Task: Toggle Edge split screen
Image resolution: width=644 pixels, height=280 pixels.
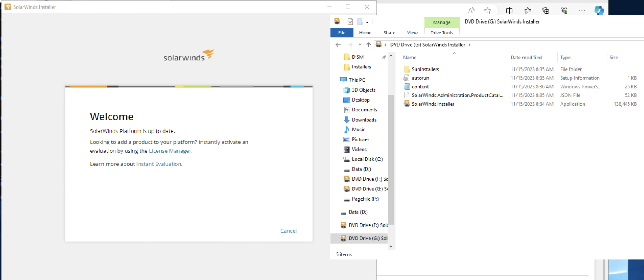Action: pyautogui.click(x=509, y=11)
